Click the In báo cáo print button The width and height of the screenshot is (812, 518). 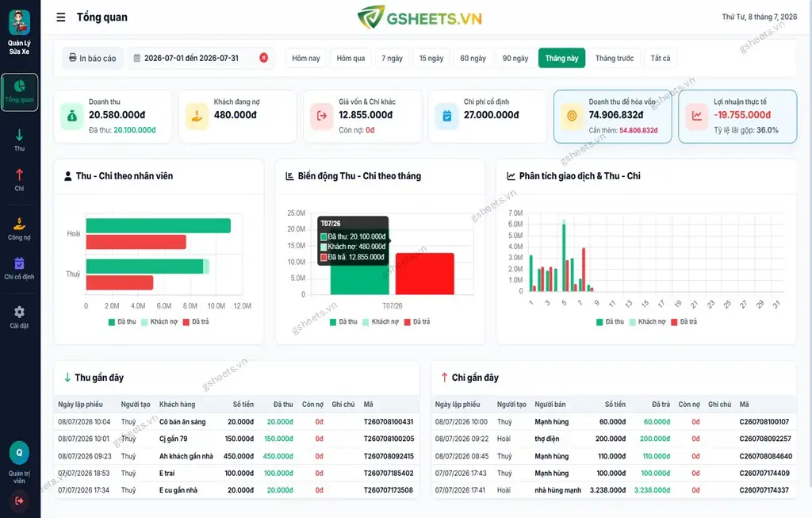coord(93,58)
